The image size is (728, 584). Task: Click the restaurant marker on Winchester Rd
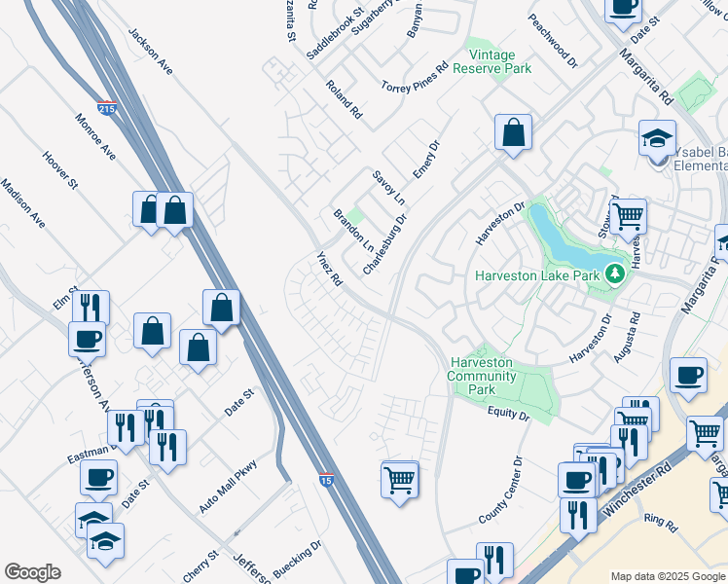pos(578,518)
